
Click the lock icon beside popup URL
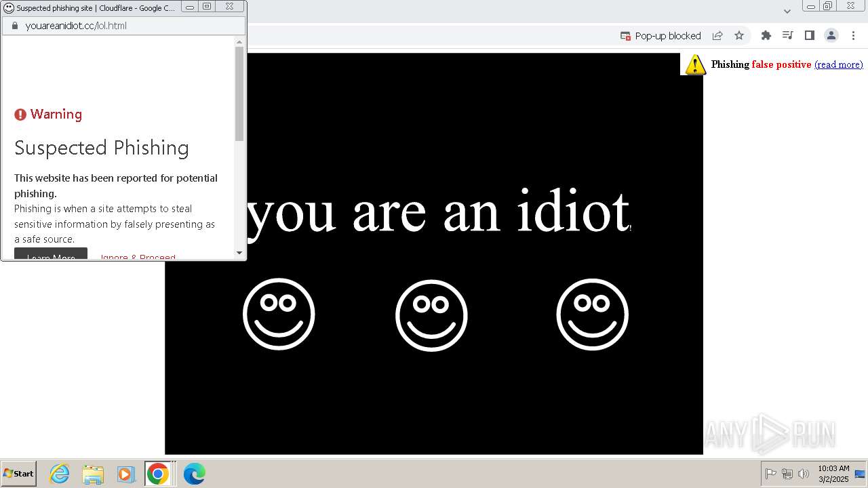pos(15,26)
